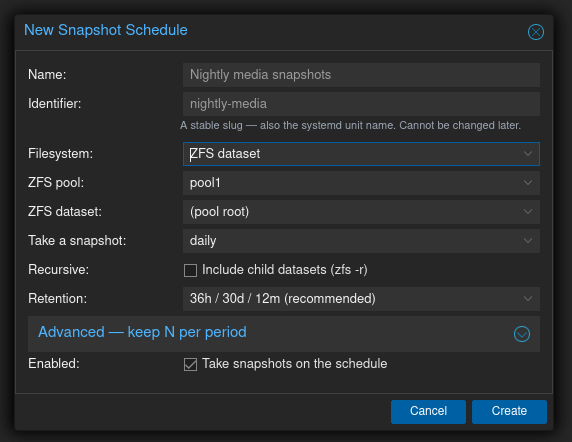The height and width of the screenshot is (442, 572).
Task: Click the New Snapshot Schedule title
Action: click(106, 30)
